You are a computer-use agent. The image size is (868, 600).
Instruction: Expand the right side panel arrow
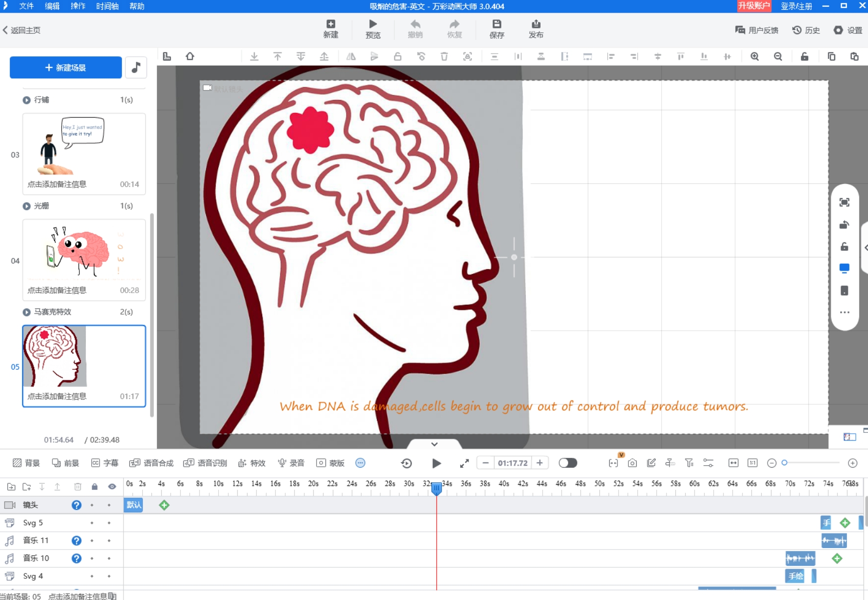pos(866,248)
